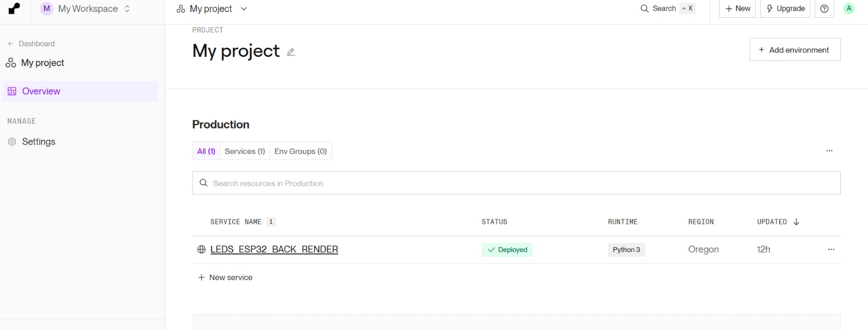This screenshot has height=330, width=868.
Task: Switch to the Env Groups (0) tab
Action: tap(301, 151)
